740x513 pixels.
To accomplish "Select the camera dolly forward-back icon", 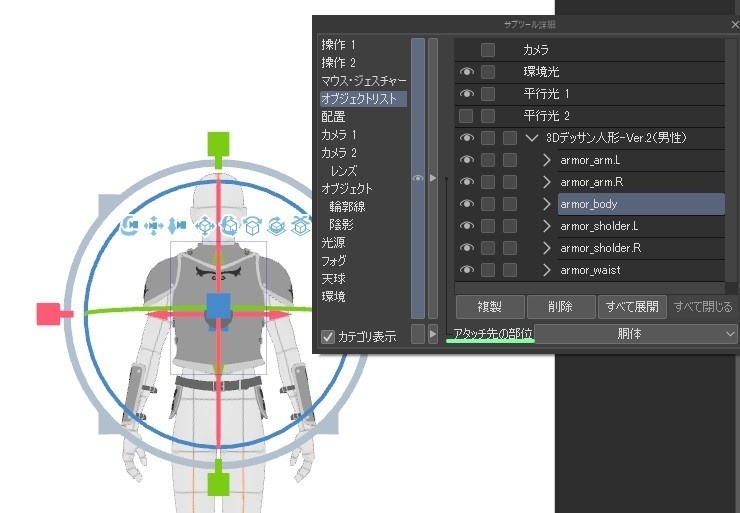I will click(x=177, y=226).
